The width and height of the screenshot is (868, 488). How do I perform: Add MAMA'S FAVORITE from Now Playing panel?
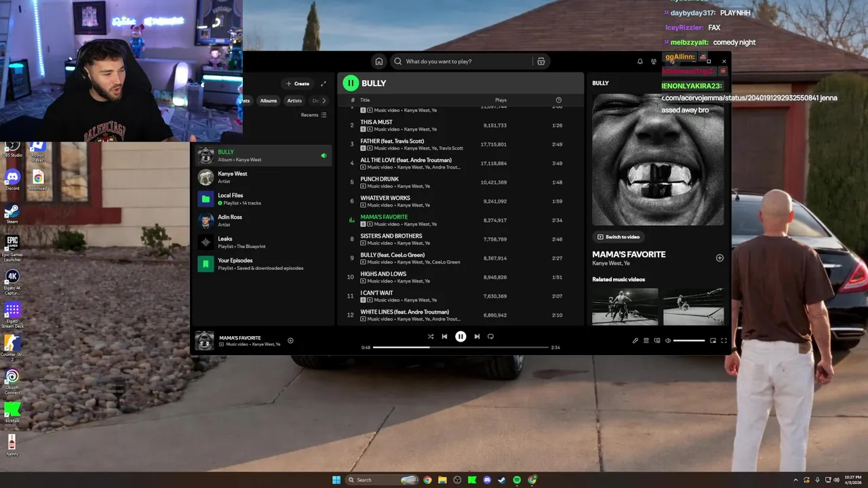pyautogui.click(x=719, y=258)
